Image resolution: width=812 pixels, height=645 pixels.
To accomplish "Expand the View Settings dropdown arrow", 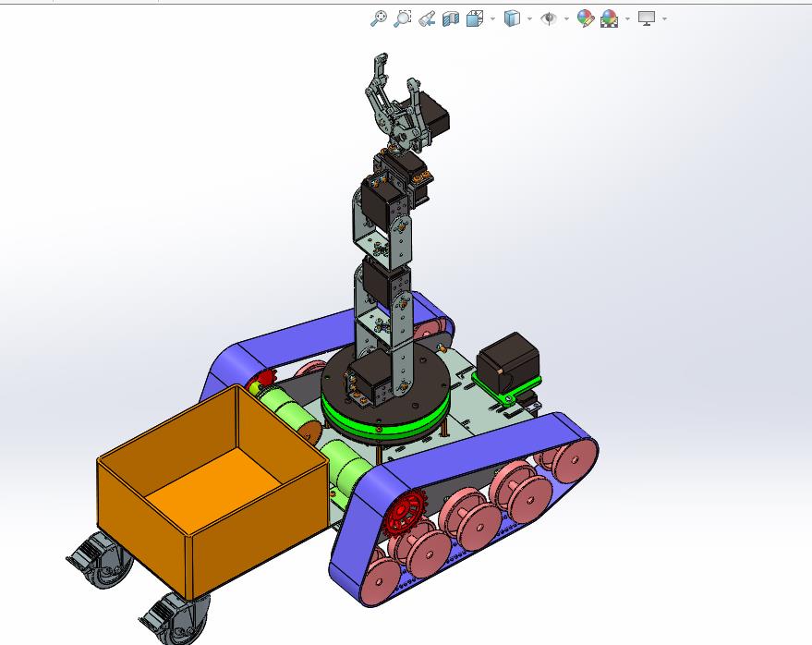I will click(664, 19).
